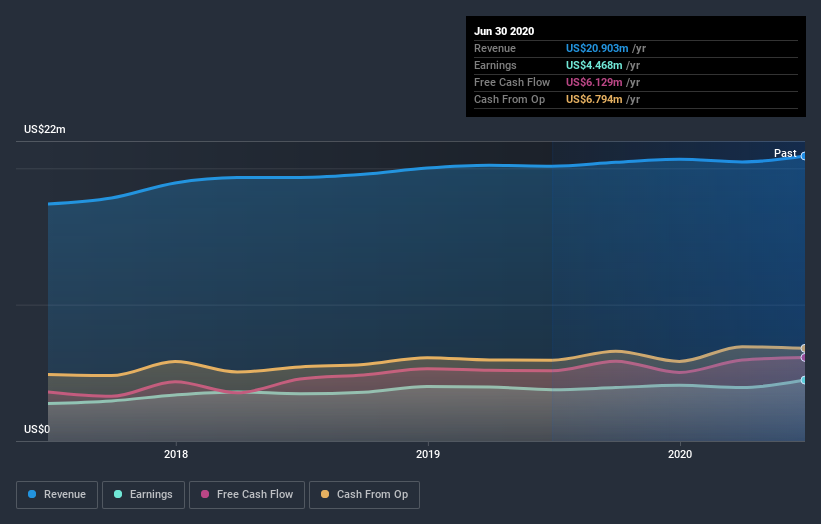This screenshot has width=821, height=524.
Task: Click the Jun 30 2020 tooltip date
Action: click(504, 31)
